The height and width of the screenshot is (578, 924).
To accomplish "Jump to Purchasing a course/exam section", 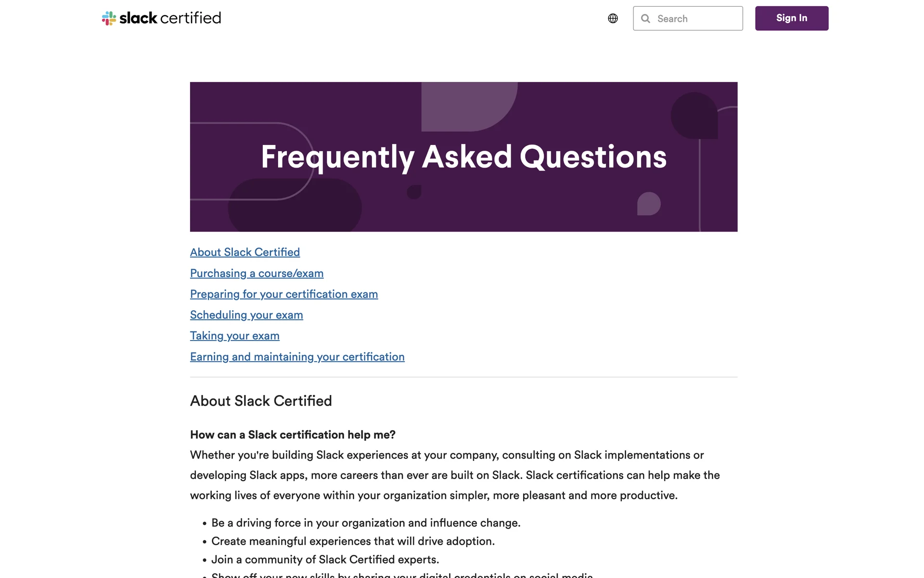I will [x=257, y=274].
